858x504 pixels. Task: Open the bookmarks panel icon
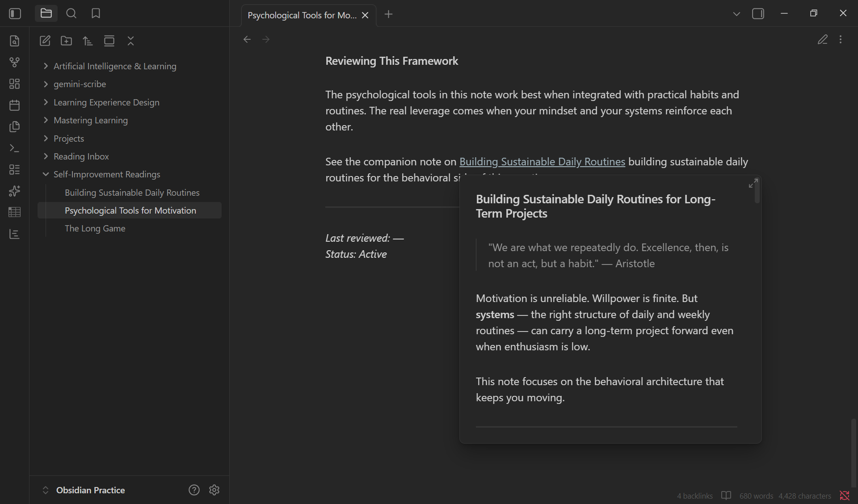(96, 13)
